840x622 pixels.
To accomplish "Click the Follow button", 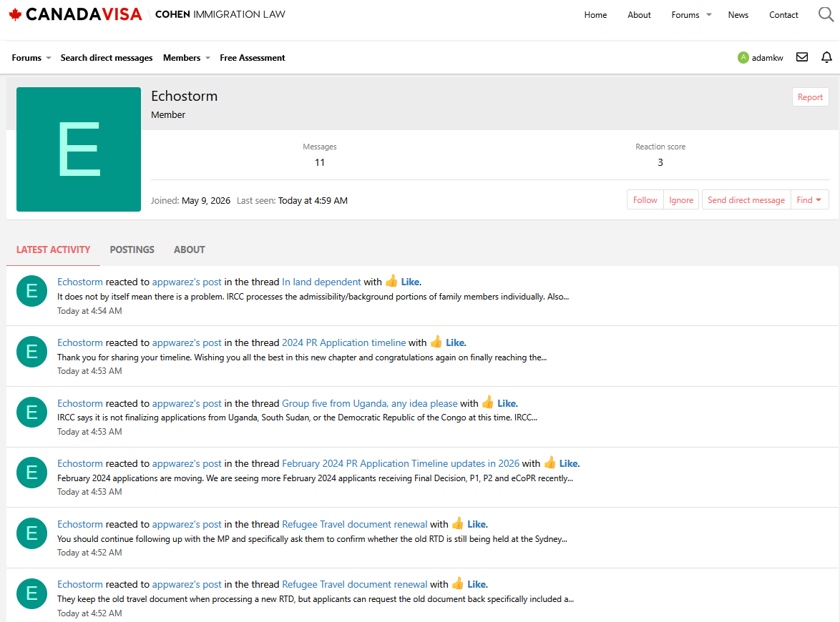I will (645, 199).
